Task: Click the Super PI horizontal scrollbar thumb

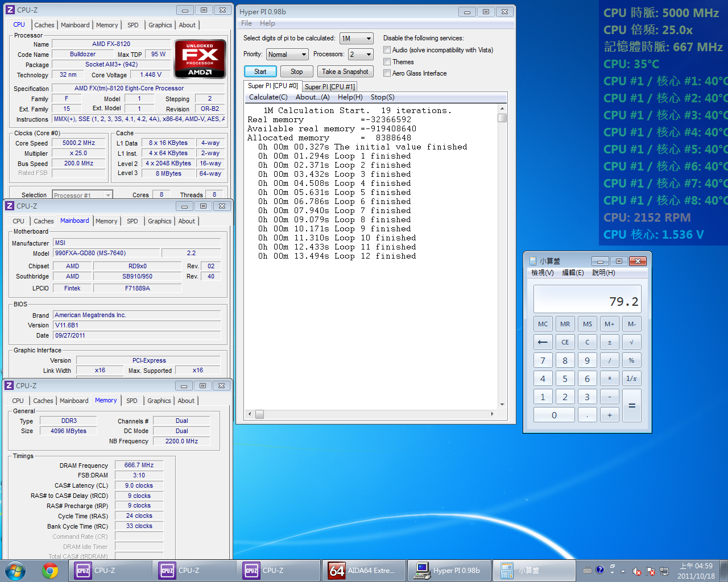Action: (259, 414)
